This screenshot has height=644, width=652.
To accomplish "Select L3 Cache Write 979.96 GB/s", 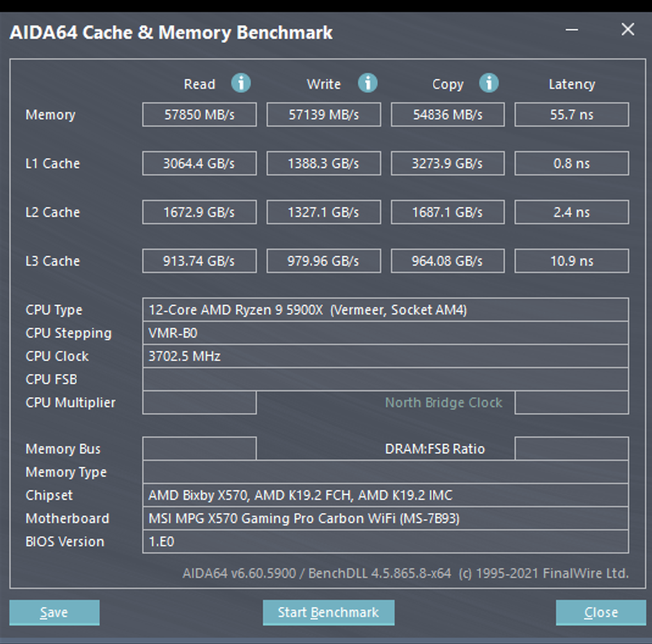I will tap(323, 261).
